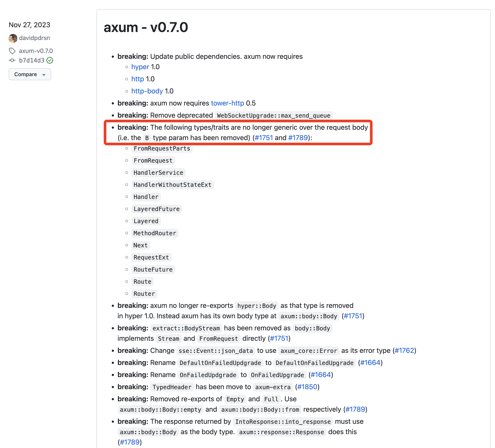Open commit b7d14d3
Image resolution: width=495 pixels, height=448 pixels.
click(x=32, y=60)
